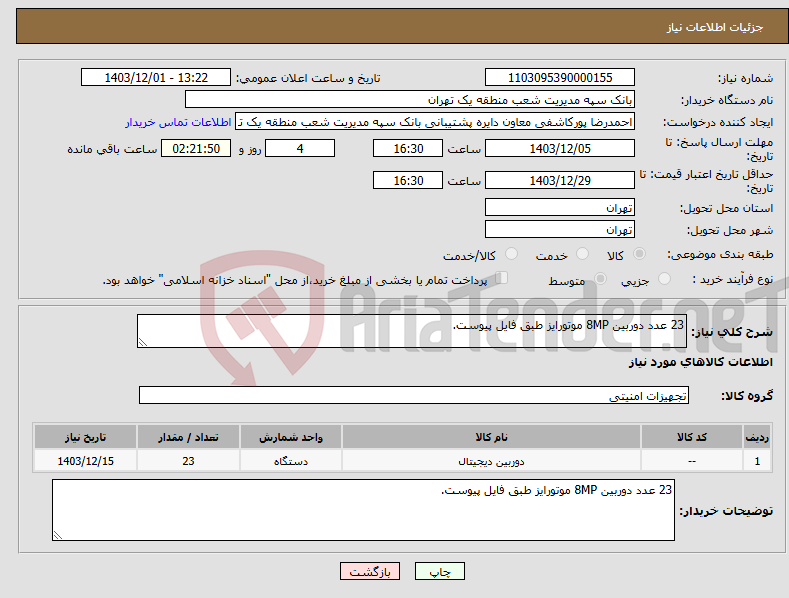789x598 pixels.
Task: Click the resize handle of توضیحات خریدار box
Action: click(x=58, y=535)
